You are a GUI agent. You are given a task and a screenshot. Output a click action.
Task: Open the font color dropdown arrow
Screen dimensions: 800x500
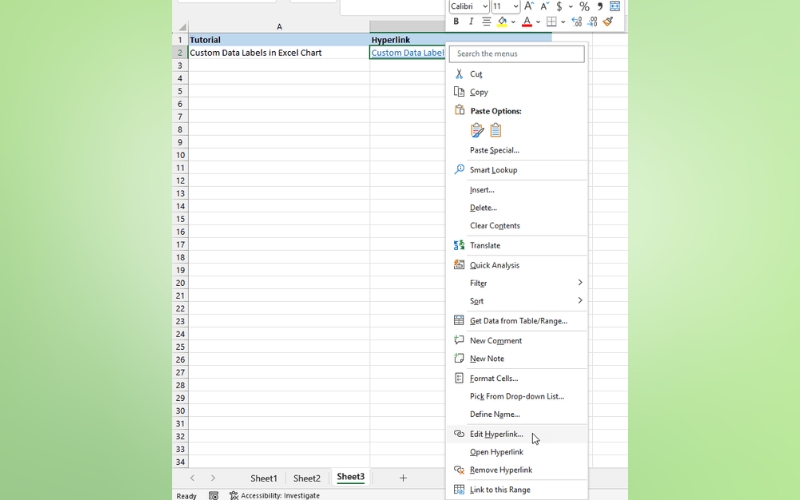pyautogui.click(x=538, y=22)
